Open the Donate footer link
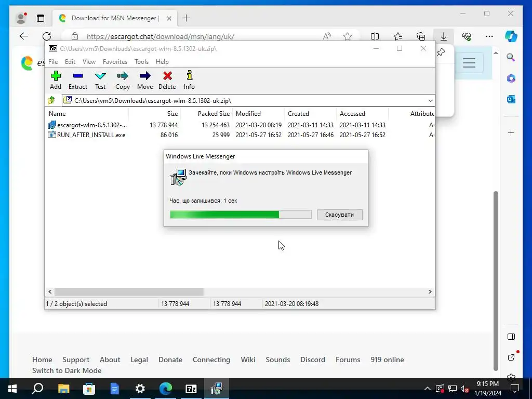This screenshot has height=399, width=532. (170, 360)
